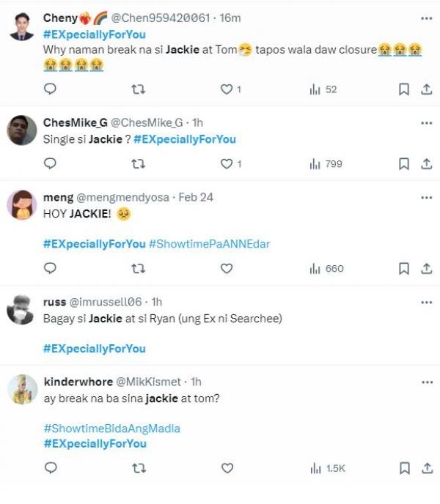Screen dimensions: 440x504
Task: Reply to Cheny's tweet
Action: point(51,89)
